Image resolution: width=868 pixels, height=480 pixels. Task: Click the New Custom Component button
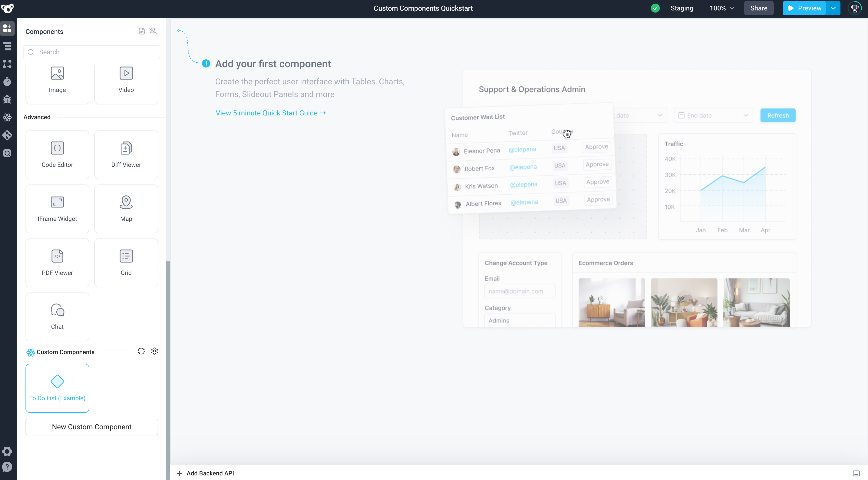[92, 427]
